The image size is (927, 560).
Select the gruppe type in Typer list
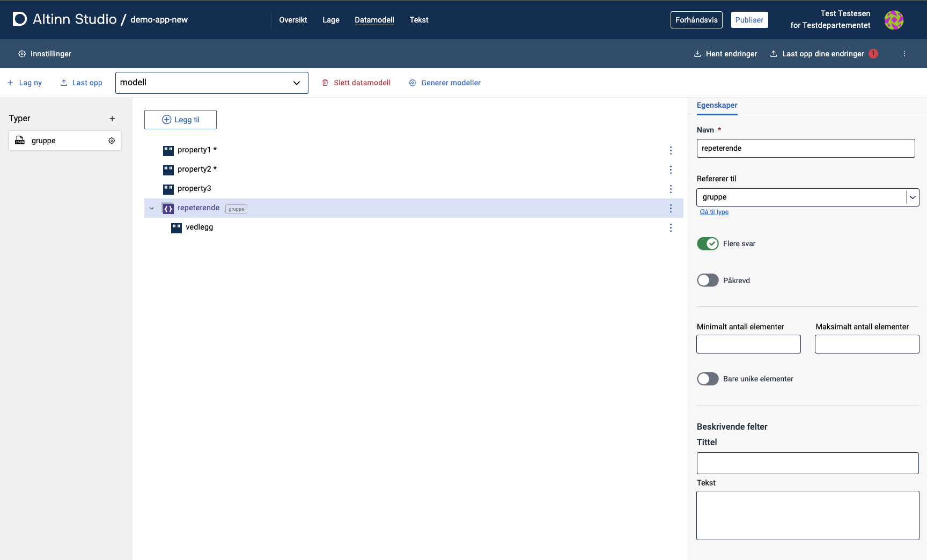65,141
